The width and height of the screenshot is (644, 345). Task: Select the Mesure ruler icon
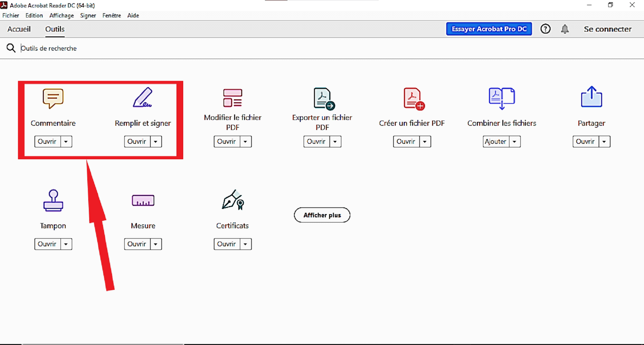tap(143, 200)
